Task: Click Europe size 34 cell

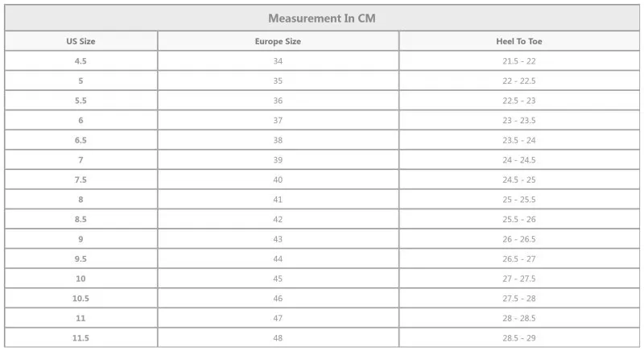Action: pyautogui.click(x=278, y=60)
